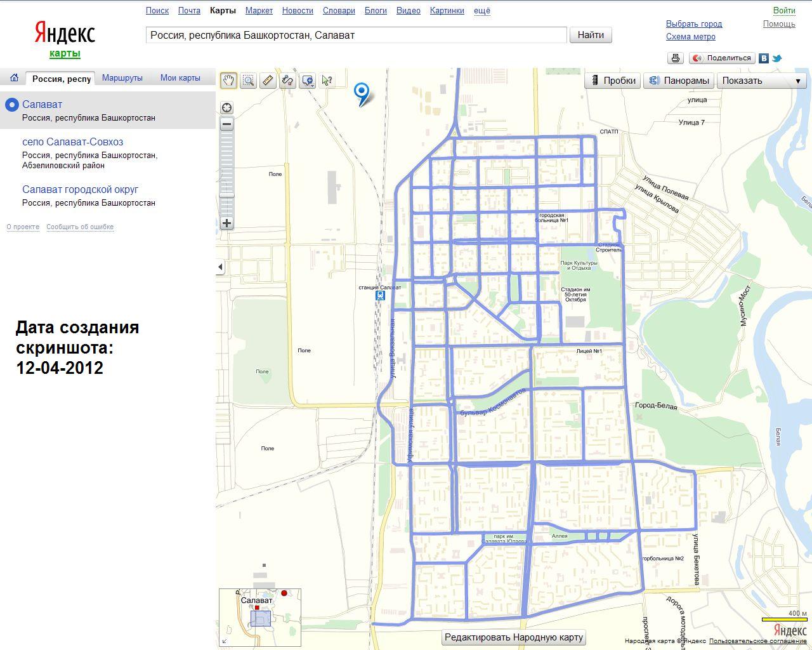Click the Яндекс logo

[65, 34]
